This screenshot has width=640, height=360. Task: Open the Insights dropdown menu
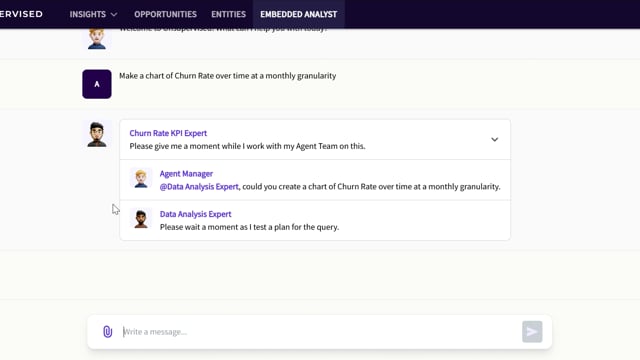pyautogui.click(x=93, y=14)
